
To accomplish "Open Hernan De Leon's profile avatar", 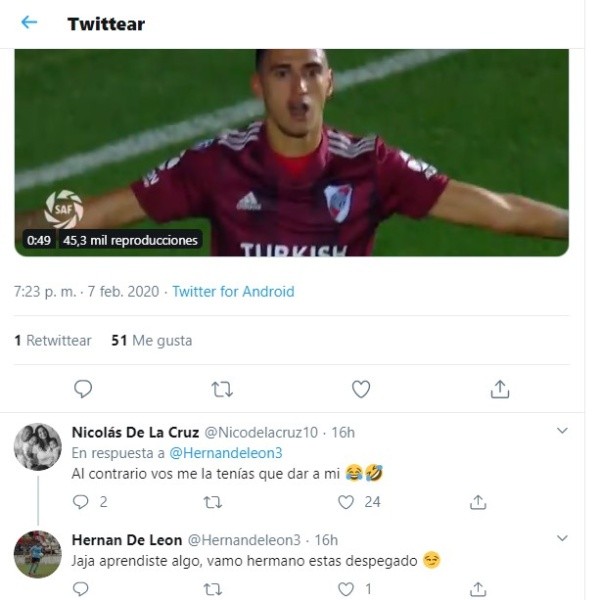I will pos(38,554).
